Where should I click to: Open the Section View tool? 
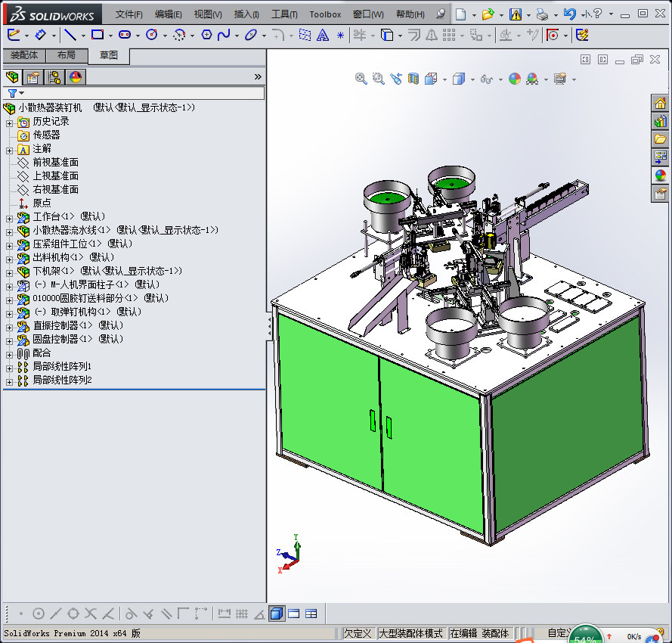coord(413,79)
